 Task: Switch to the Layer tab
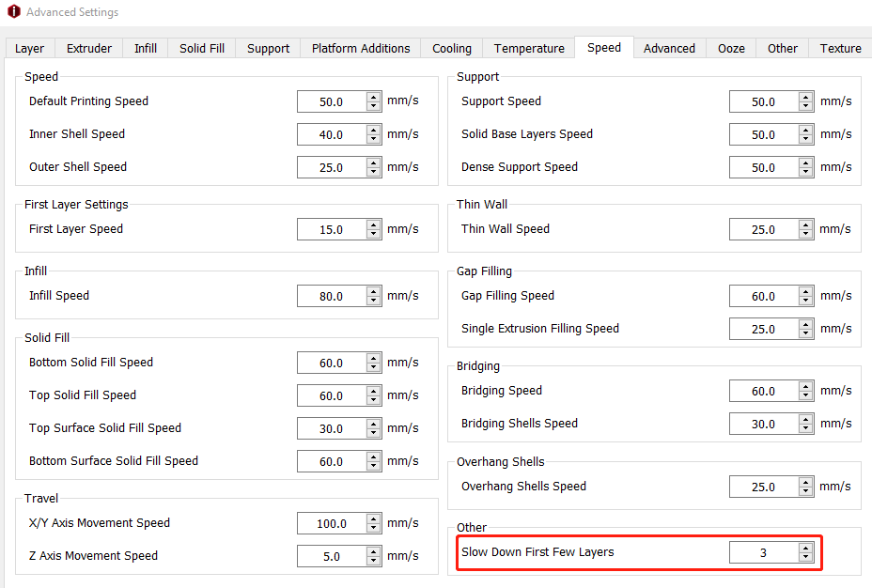tap(29, 48)
